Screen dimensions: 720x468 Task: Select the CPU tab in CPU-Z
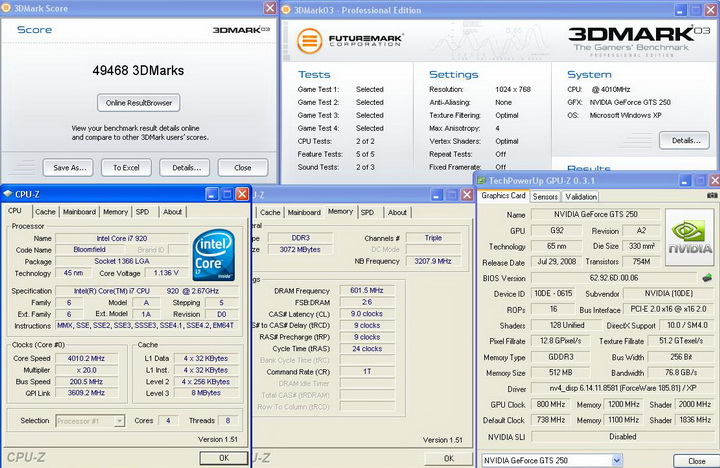15,210
